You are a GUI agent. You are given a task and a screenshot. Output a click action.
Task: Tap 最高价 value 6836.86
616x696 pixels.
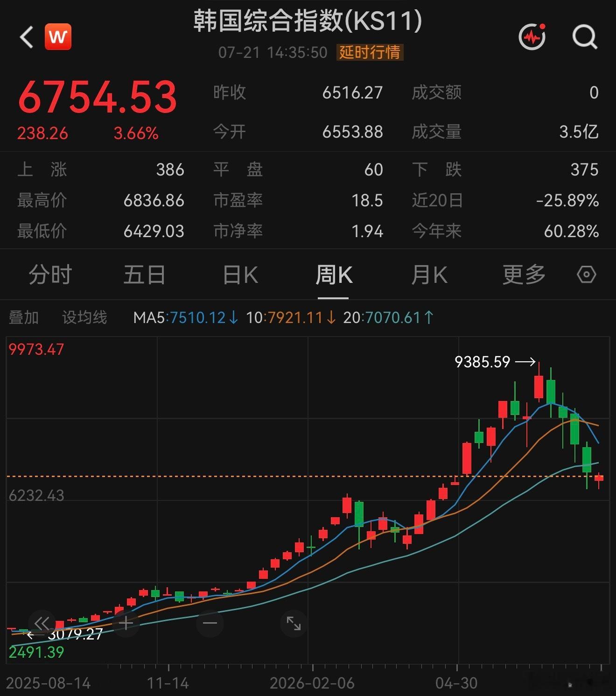tap(154, 201)
